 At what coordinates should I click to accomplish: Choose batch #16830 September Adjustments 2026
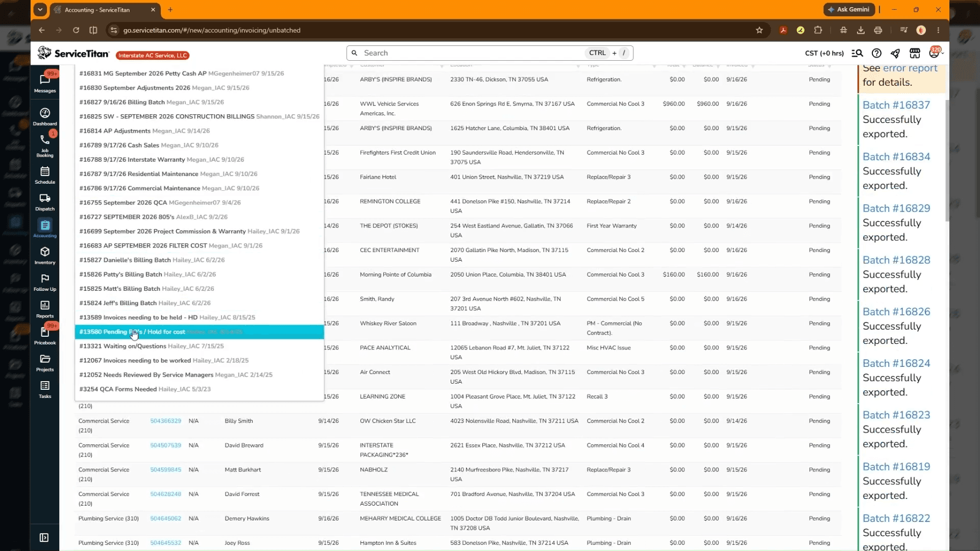click(x=199, y=88)
